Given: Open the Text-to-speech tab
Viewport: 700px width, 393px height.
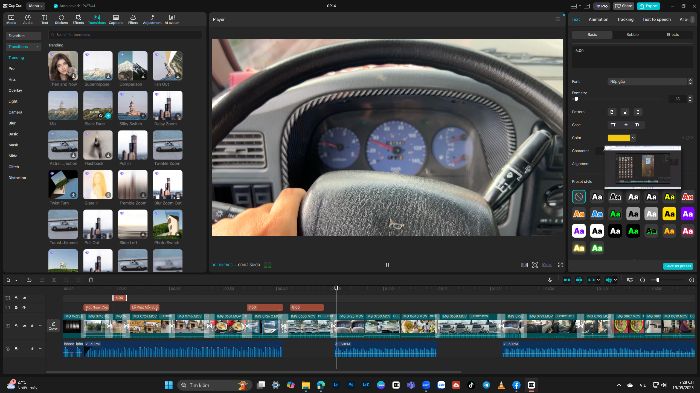Looking at the screenshot, I should coord(657,20).
